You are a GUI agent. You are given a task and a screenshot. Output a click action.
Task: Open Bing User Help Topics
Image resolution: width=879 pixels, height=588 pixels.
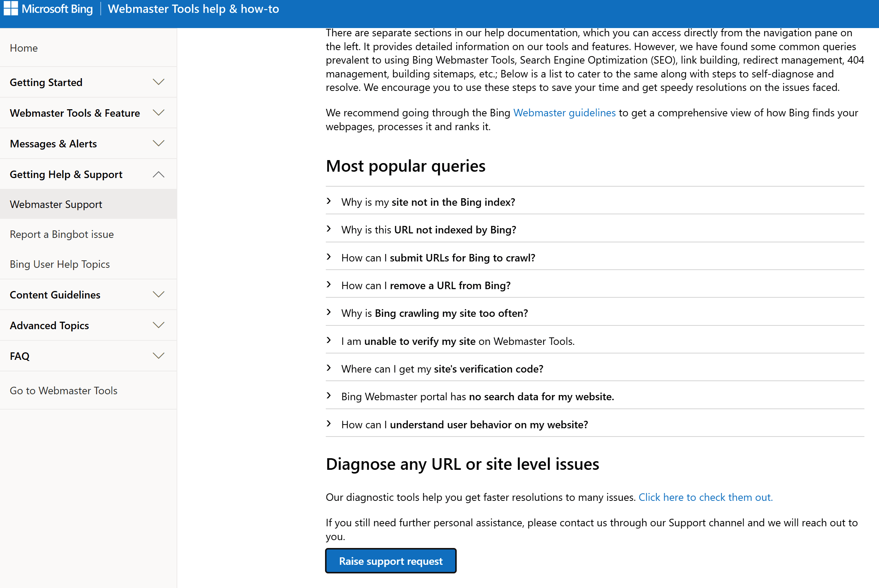tap(59, 264)
